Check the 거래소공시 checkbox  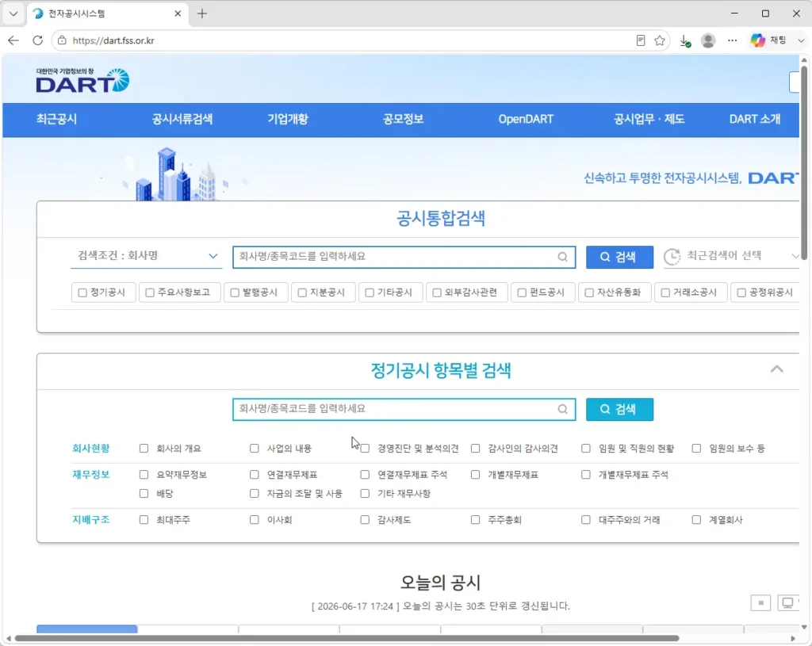click(665, 293)
